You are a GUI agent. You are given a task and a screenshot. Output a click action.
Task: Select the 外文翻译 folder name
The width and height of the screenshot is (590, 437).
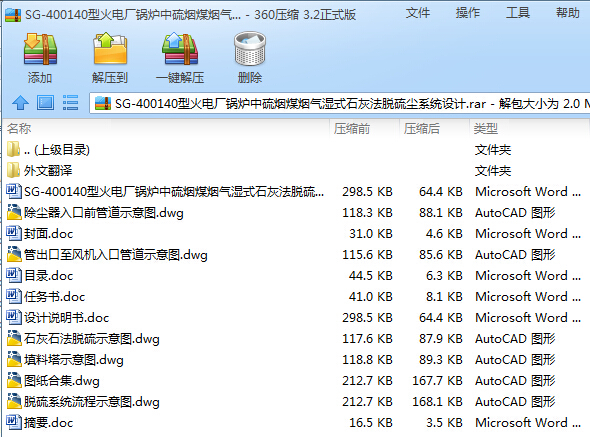[48, 171]
